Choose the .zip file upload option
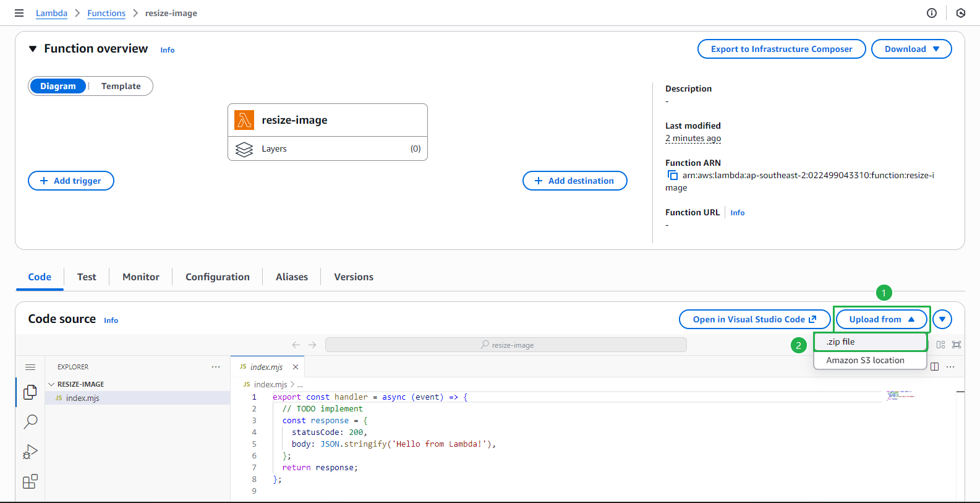 click(x=870, y=342)
